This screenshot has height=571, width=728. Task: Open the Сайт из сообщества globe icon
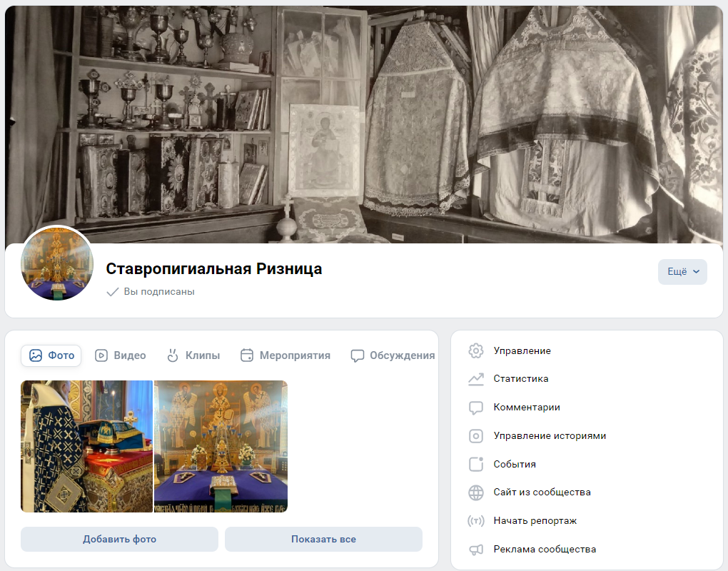click(x=476, y=492)
